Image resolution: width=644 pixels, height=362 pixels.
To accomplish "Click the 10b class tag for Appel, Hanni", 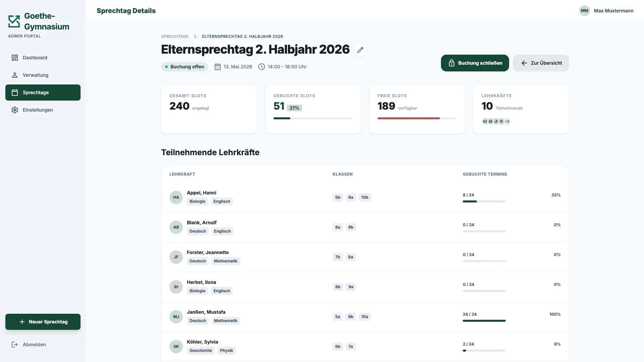I will click(x=365, y=197).
